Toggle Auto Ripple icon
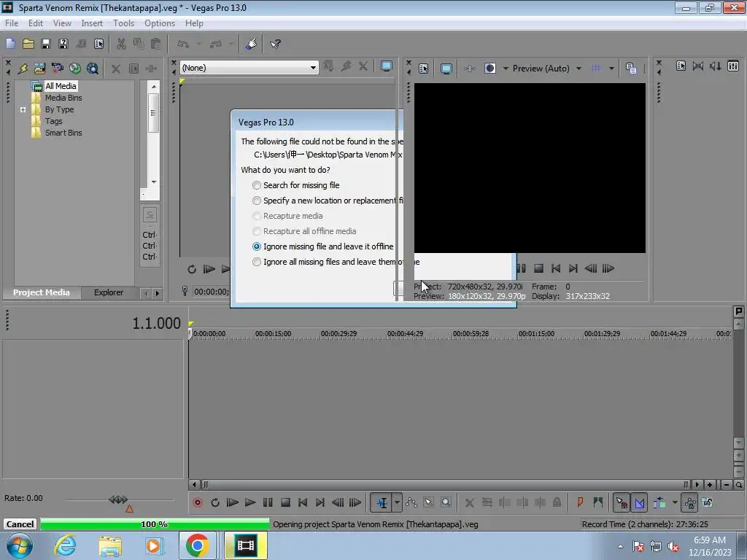Screen dimensions: 747x560 point(659,502)
